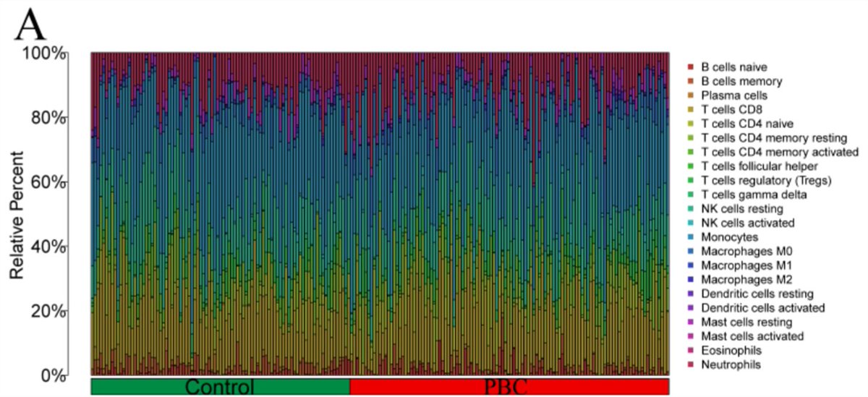Click the panel letter 'A'
The height and width of the screenshot is (397, 868).
tap(31, 24)
